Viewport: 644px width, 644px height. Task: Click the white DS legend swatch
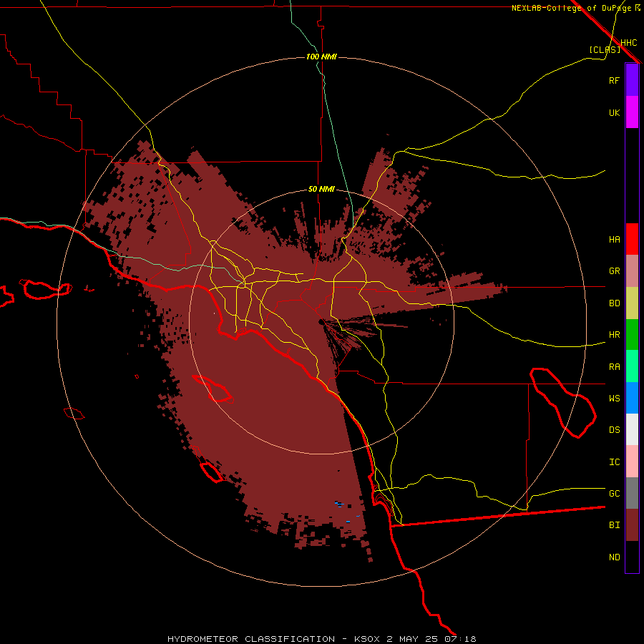[632, 429]
